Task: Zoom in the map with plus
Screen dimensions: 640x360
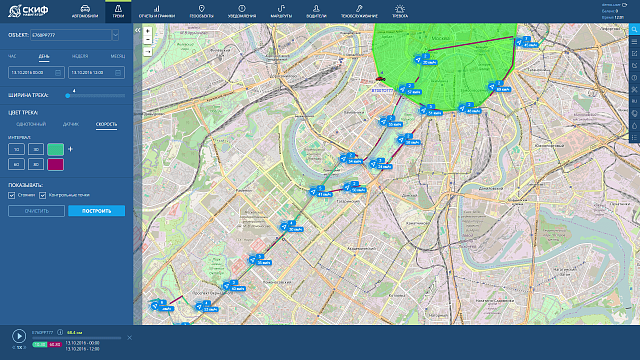Action: coord(147,31)
